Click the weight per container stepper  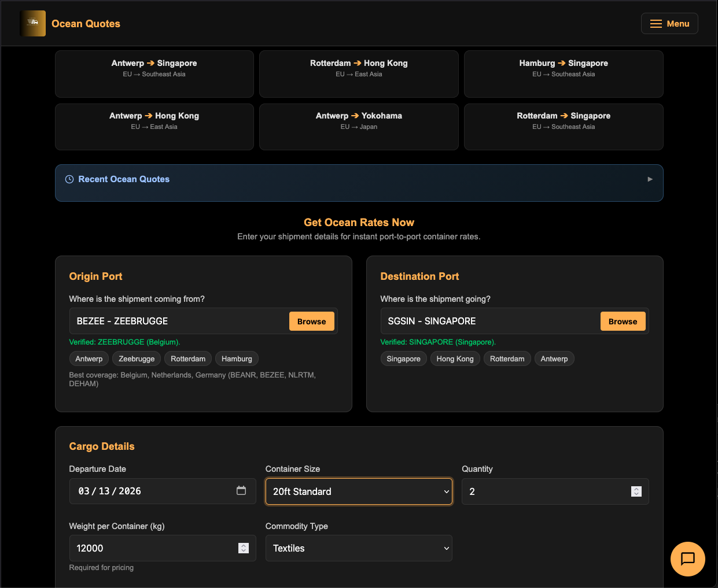tap(244, 548)
